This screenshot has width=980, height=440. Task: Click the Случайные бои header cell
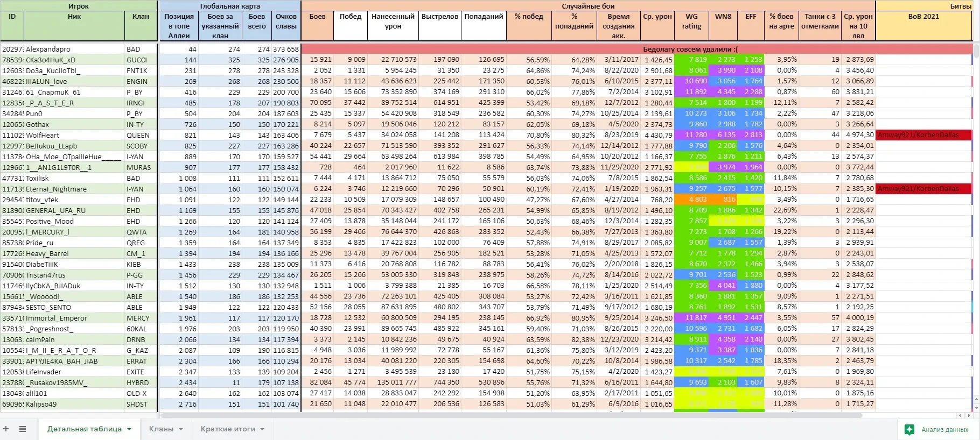click(x=588, y=6)
